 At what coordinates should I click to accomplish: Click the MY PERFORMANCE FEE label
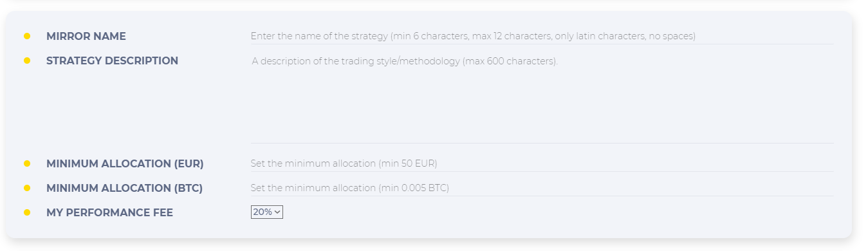point(109,212)
